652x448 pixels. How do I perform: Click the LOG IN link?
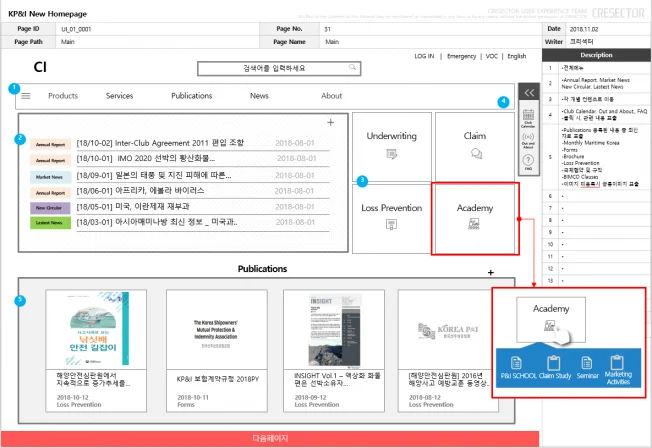(x=425, y=57)
